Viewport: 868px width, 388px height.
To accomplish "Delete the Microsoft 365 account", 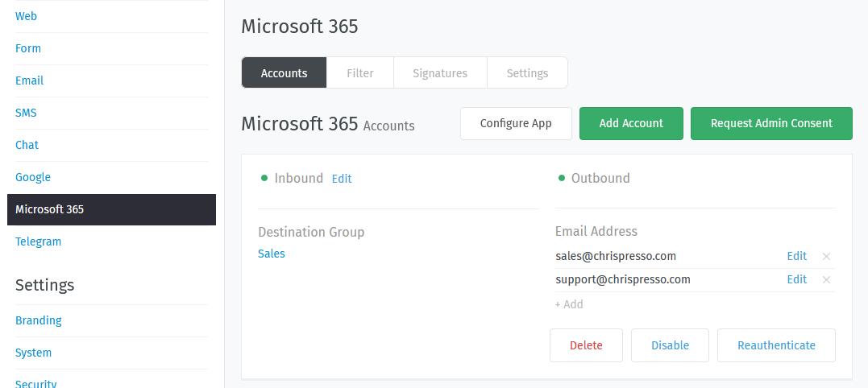I will pyautogui.click(x=586, y=345).
